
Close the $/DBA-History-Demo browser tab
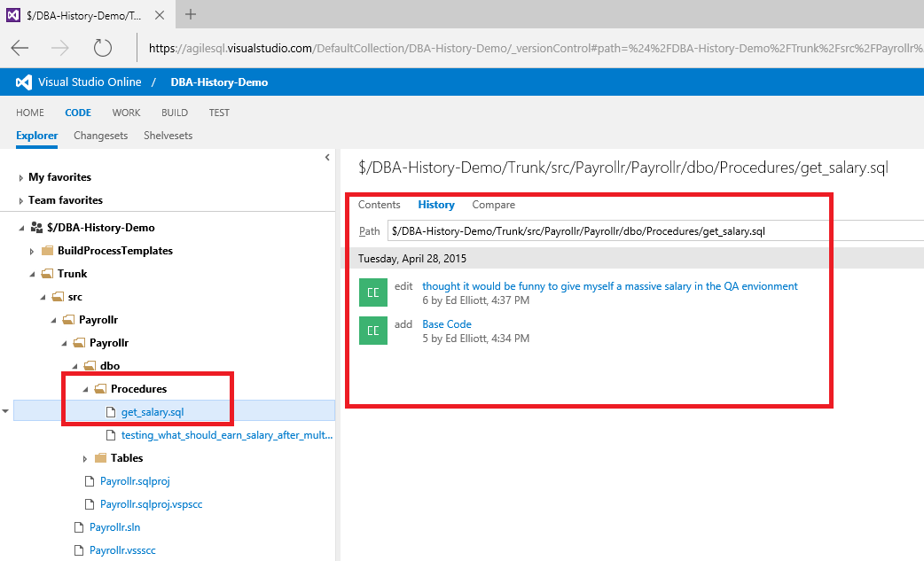coord(160,15)
